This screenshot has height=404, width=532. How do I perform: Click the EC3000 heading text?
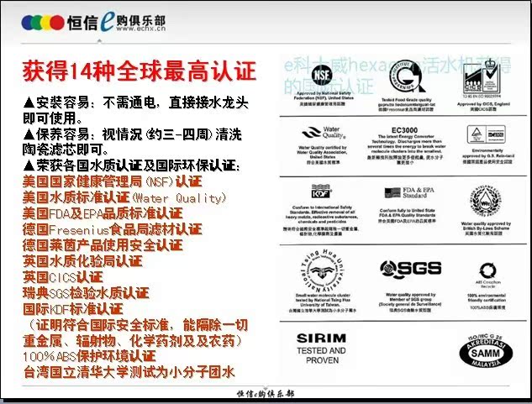(404, 130)
